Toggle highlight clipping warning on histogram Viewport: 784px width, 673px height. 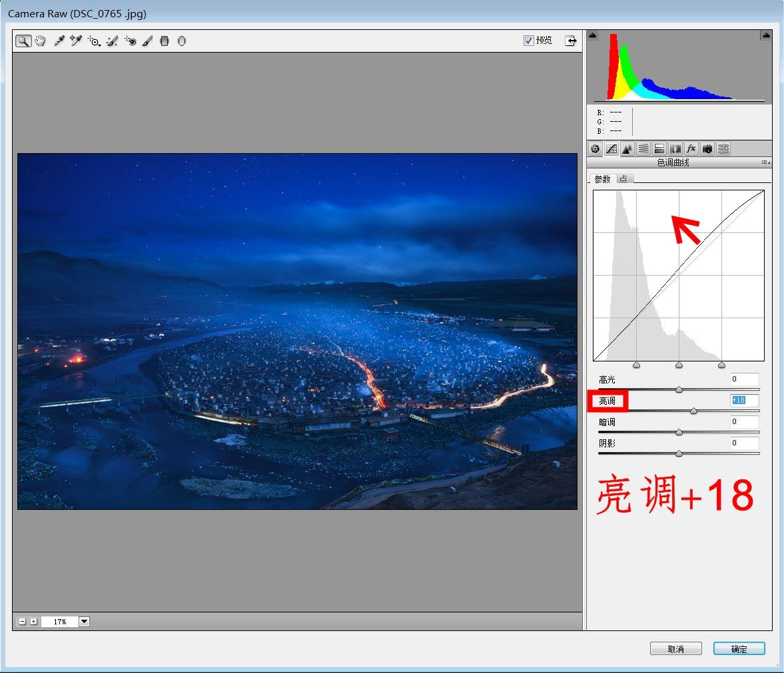[x=766, y=35]
